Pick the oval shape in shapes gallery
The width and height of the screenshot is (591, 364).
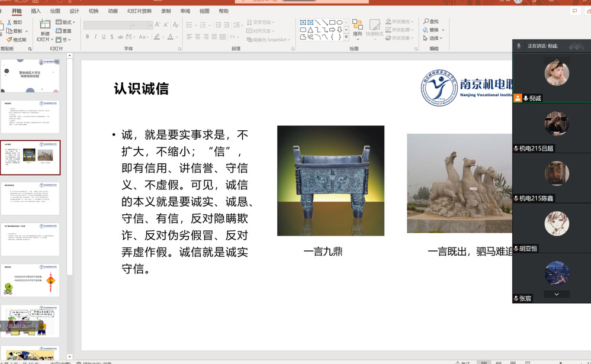[339, 22]
